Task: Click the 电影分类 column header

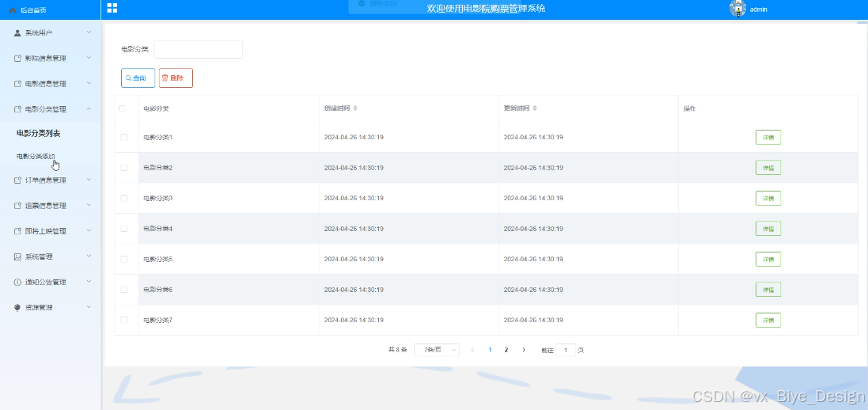Action: [x=156, y=108]
